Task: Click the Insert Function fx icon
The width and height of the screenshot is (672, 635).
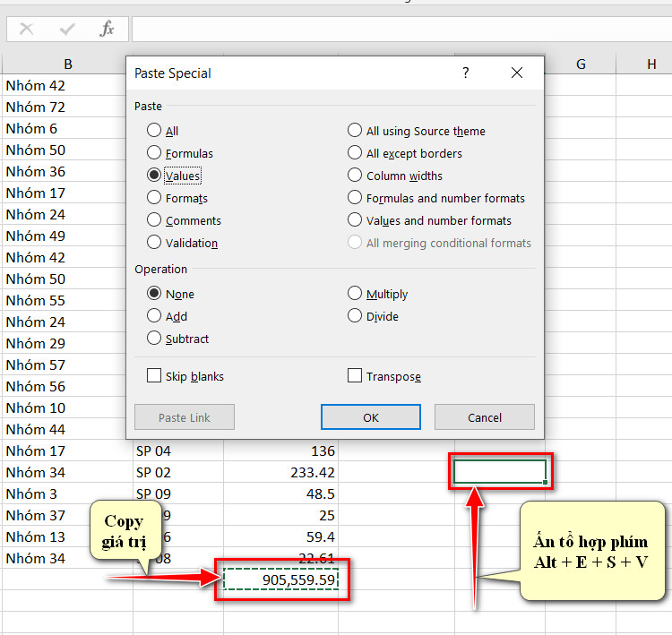Action: [x=107, y=30]
